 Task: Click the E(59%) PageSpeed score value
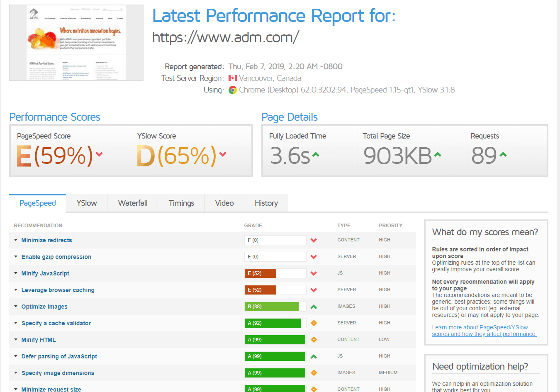click(55, 156)
